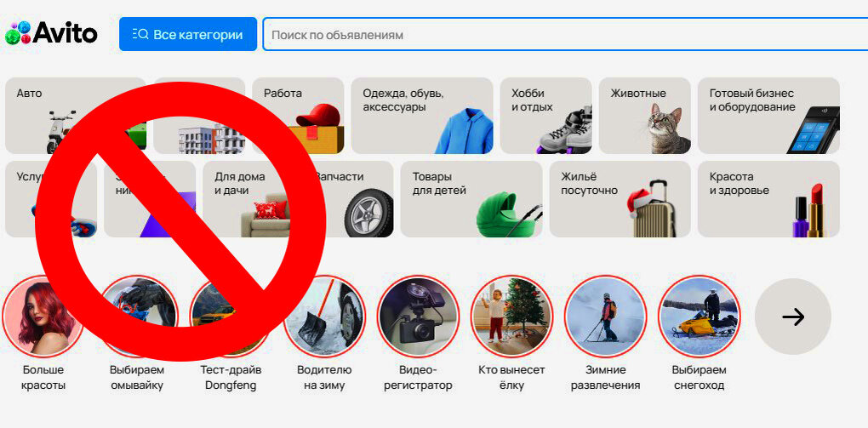
Task: Focus the Поиск по объявлениям search field
Action: tap(565, 34)
